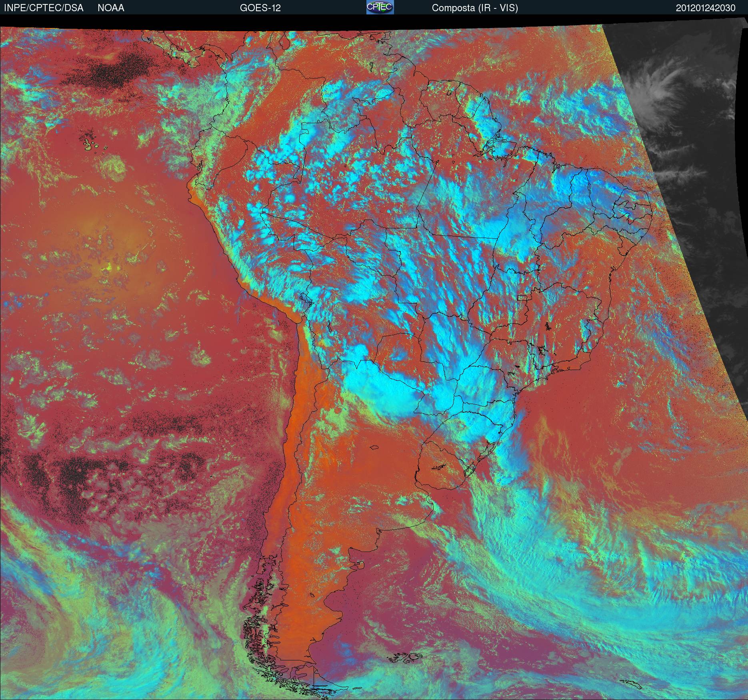The height and width of the screenshot is (700, 748).
Task: Select the small Distrito Federal rectangle in Brazil
Action: pos(522,297)
